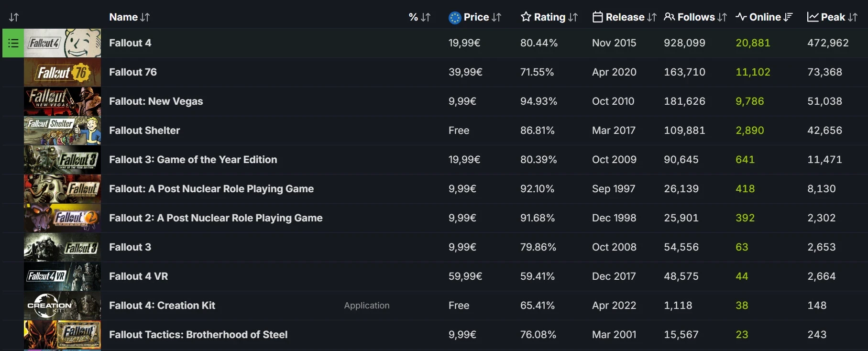
Task: Click the pulse icon in Online header
Action: [741, 17]
